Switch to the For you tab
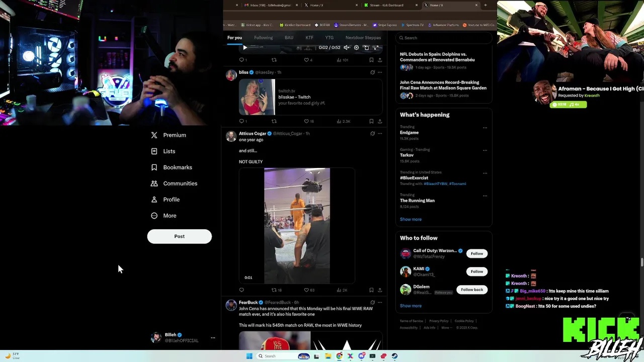The image size is (644, 362). (234, 38)
